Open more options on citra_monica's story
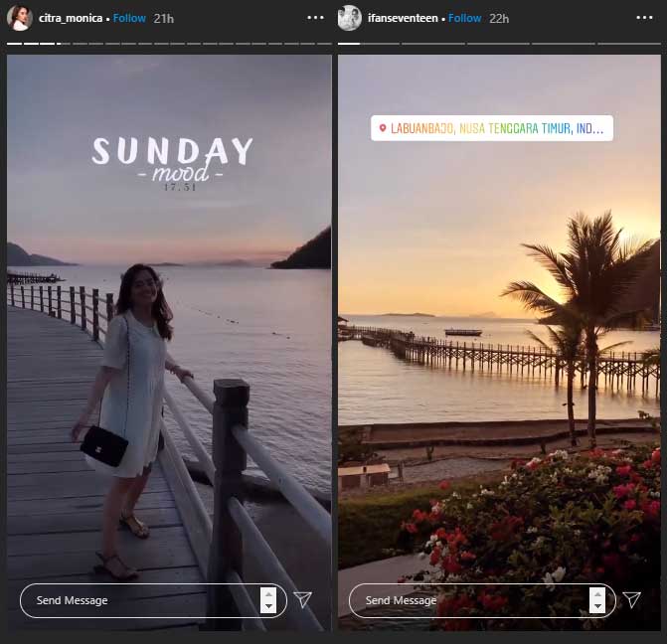The width and height of the screenshot is (667, 644). tap(315, 18)
